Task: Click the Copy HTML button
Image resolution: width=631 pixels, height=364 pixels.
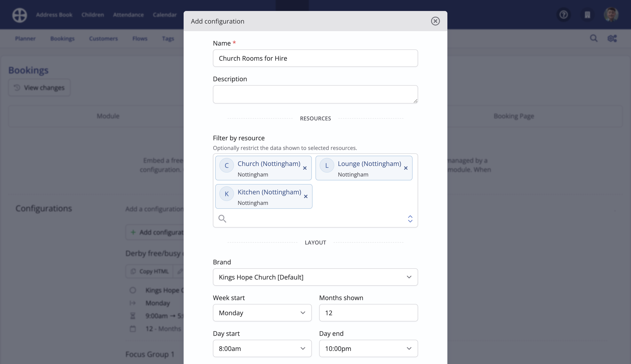Action: [150, 271]
